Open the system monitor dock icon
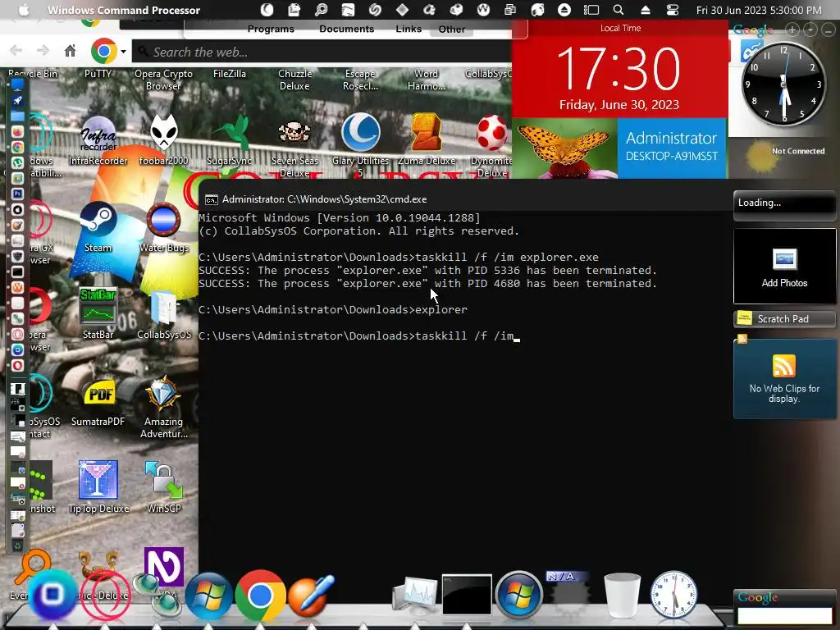 (414, 595)
